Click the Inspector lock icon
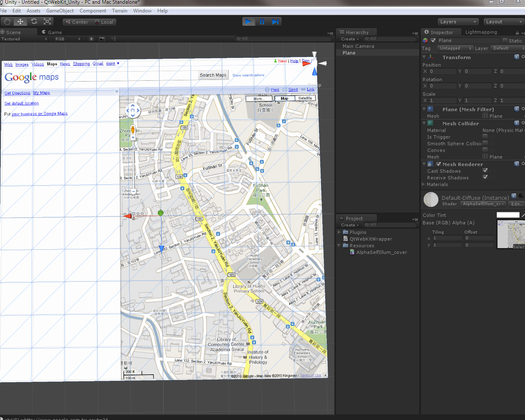This screenshot has height=420, width=525. point(517,32)
